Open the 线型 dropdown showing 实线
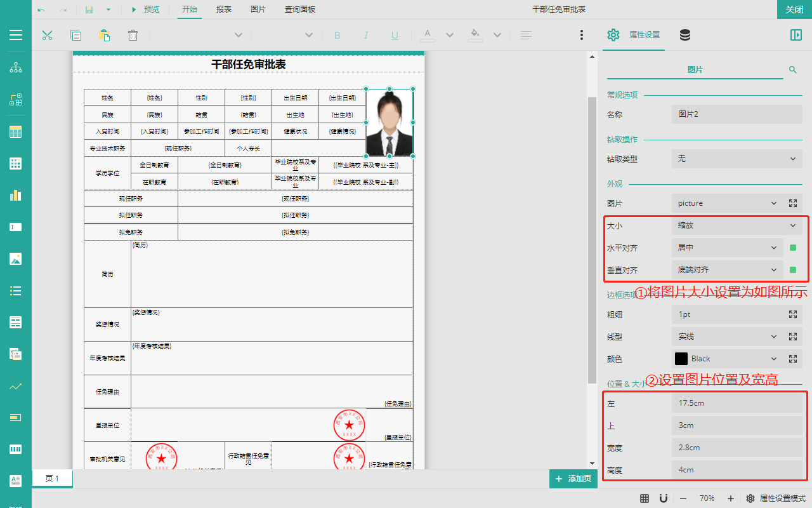Image resolution: width=812 pixels, height=508 pixels. tap(727, 337)
